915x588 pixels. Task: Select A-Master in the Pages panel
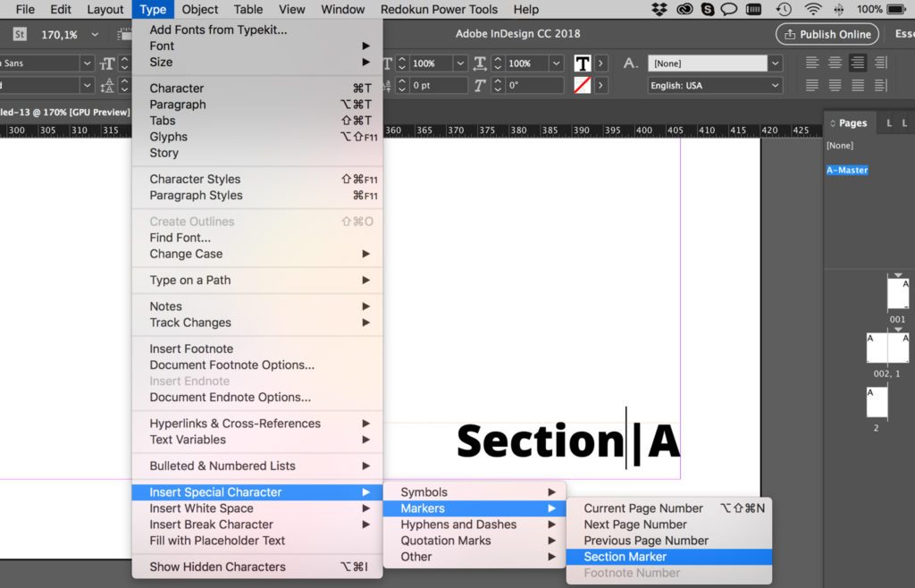[x=846, y=169]
